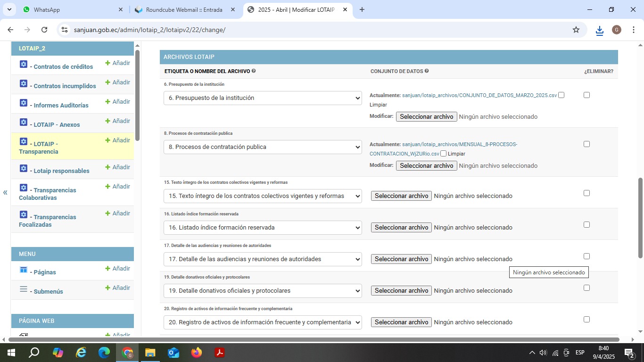
Task: Tick Limpiar checkbox for procesos contratación file
Action: 443,154
